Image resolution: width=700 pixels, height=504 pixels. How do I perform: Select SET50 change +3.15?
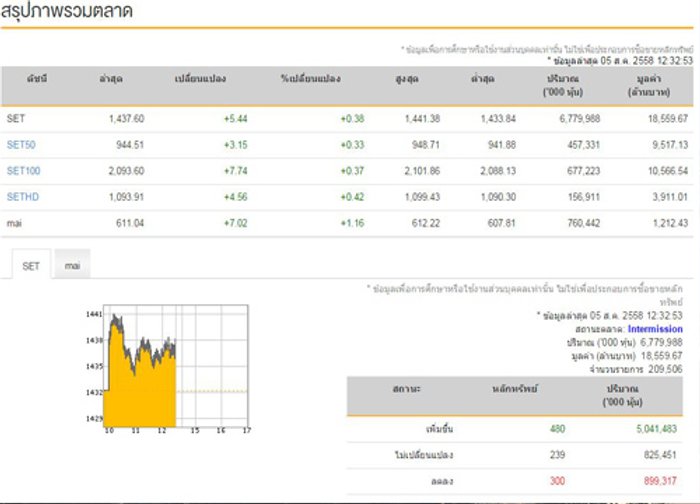tap(235, 145)
